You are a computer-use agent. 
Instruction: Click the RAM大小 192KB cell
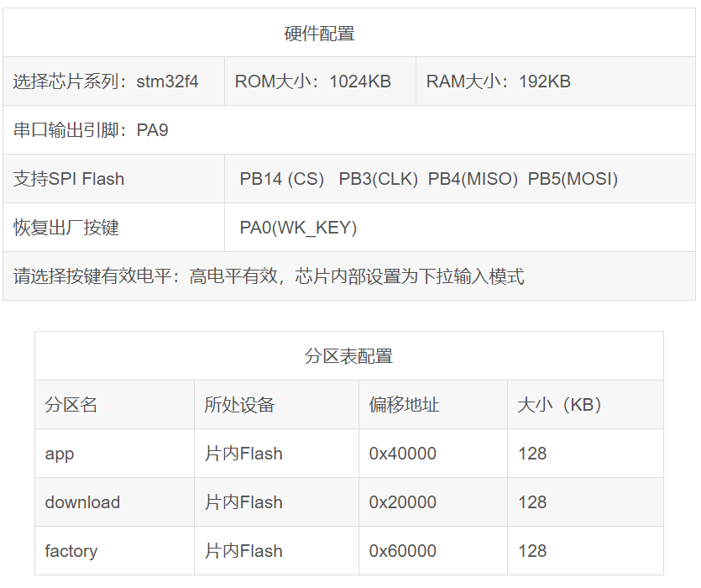[499, 81]
